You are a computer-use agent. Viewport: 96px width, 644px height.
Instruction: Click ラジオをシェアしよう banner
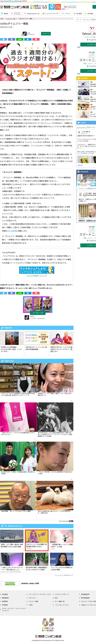click(37, 270)
